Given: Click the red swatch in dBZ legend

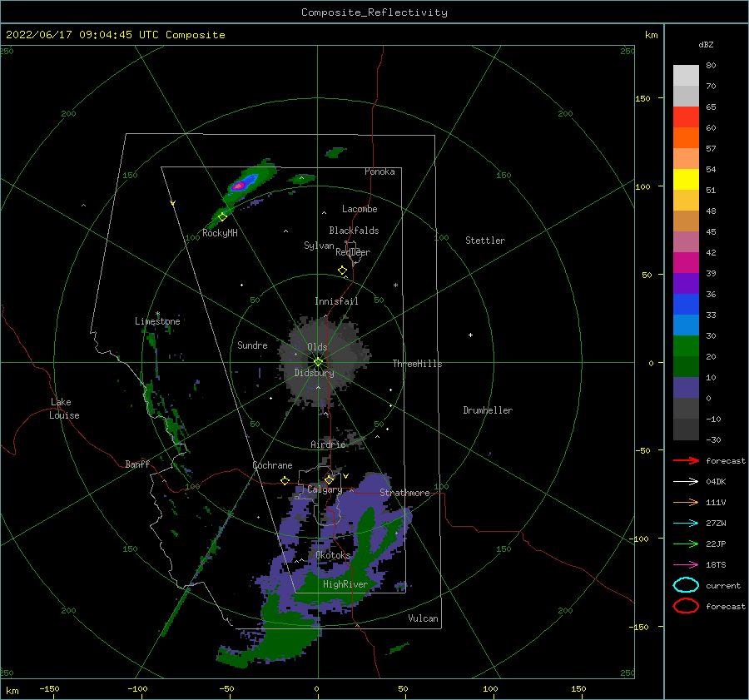Looking at the screenshot, I should click(x=686, y=117).
